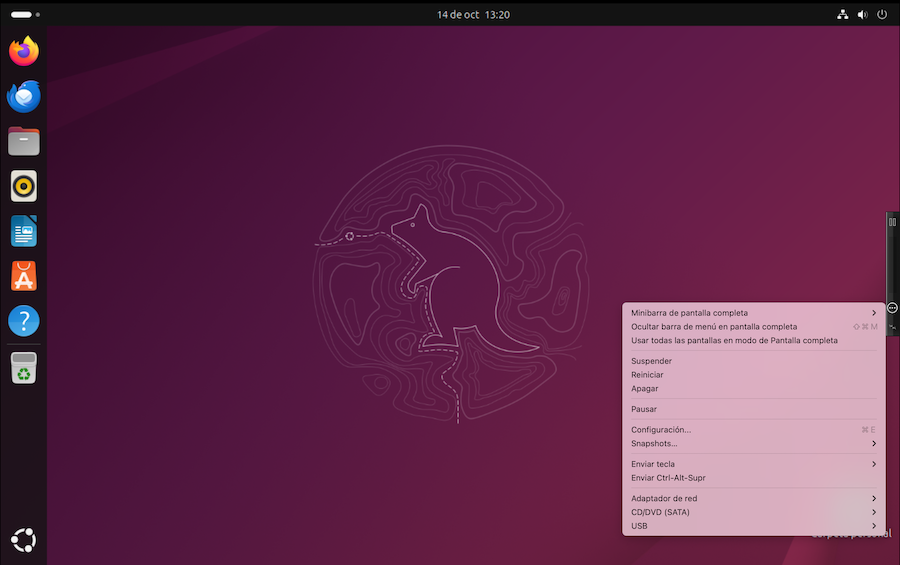The image size is (900, 565).
Task: Expand the Adaptador de red submenu
Action: pos(752,498)
